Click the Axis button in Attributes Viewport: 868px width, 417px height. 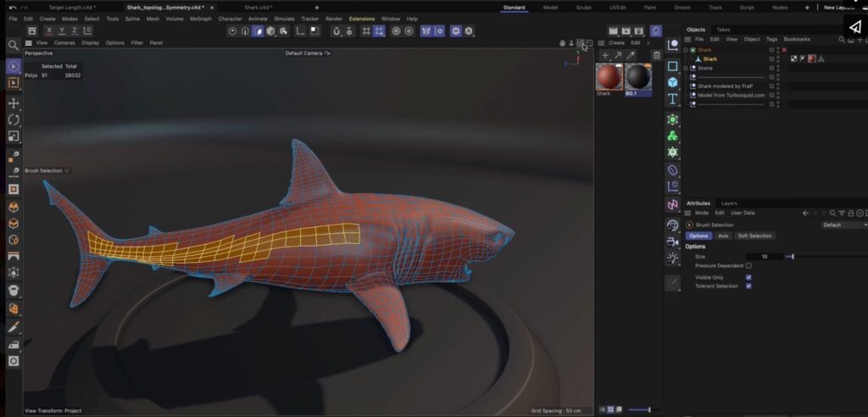click(723, 236)
